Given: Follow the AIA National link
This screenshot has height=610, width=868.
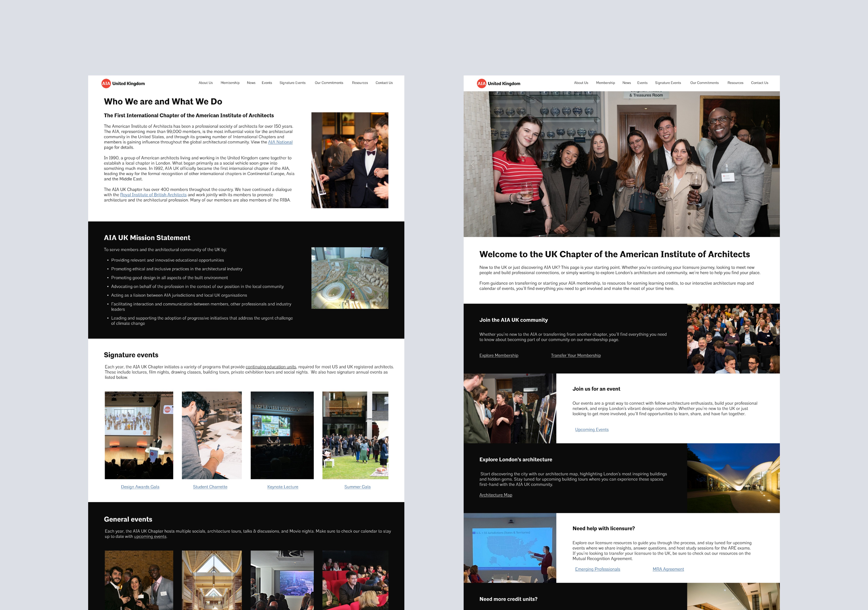Looking at the screenshot, I should tap(280, 142).
